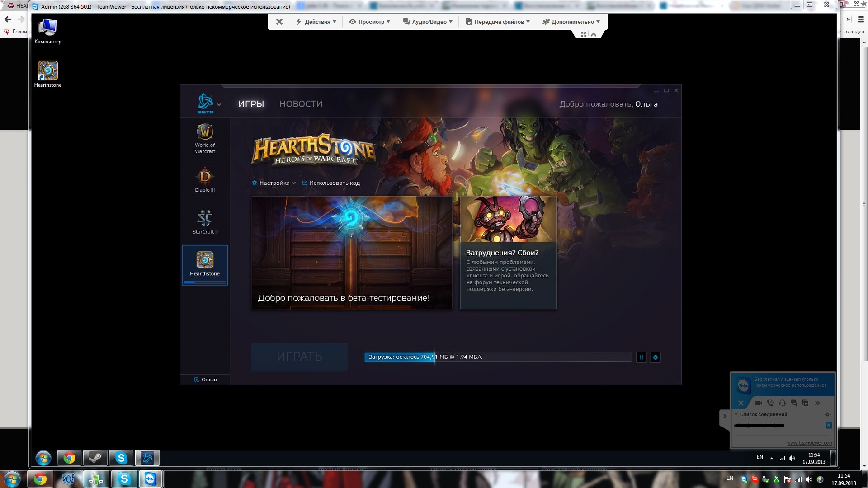Click Steam icon in remote taskbar
This screenshot has height=488, width=868.
(x=95, y=458)
